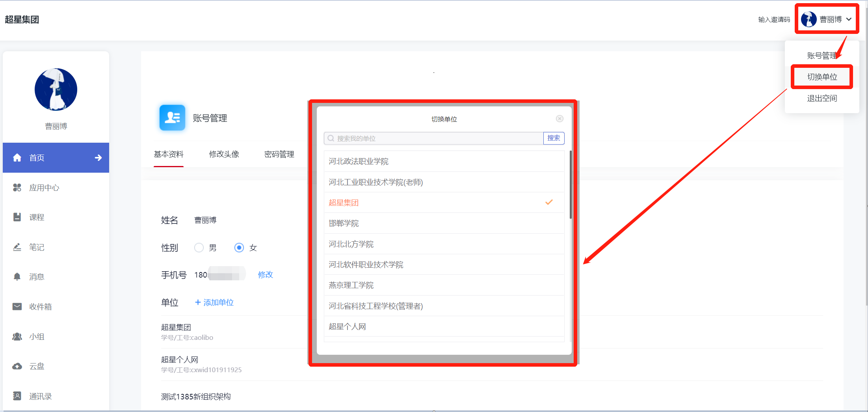Viewport: 868px width, 412px height.
Task: Click 修改 link beside phone number
Action: click(266, 274)
